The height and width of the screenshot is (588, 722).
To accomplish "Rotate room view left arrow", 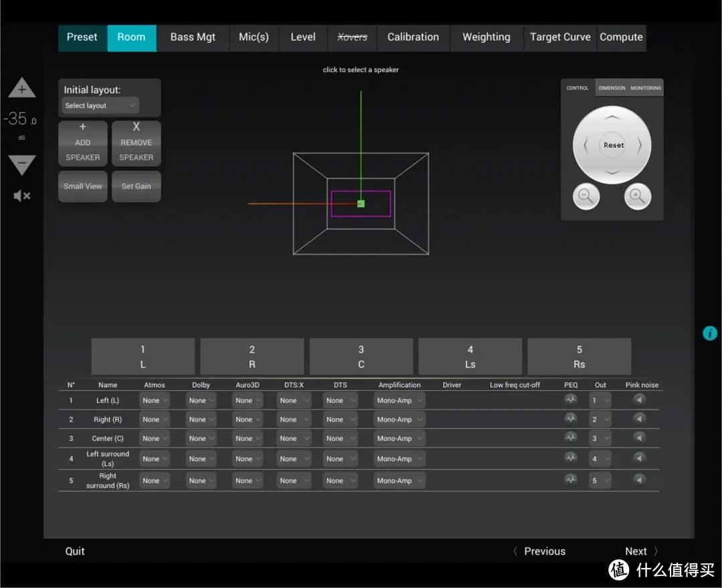I will [x=586, y=146].
